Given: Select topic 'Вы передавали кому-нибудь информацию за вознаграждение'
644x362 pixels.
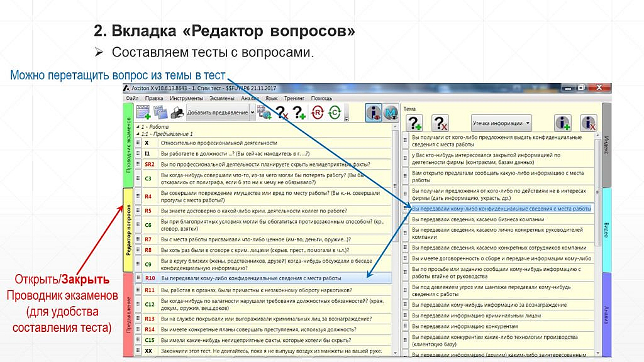Looking at the screenshot, I should coord(501,305).
